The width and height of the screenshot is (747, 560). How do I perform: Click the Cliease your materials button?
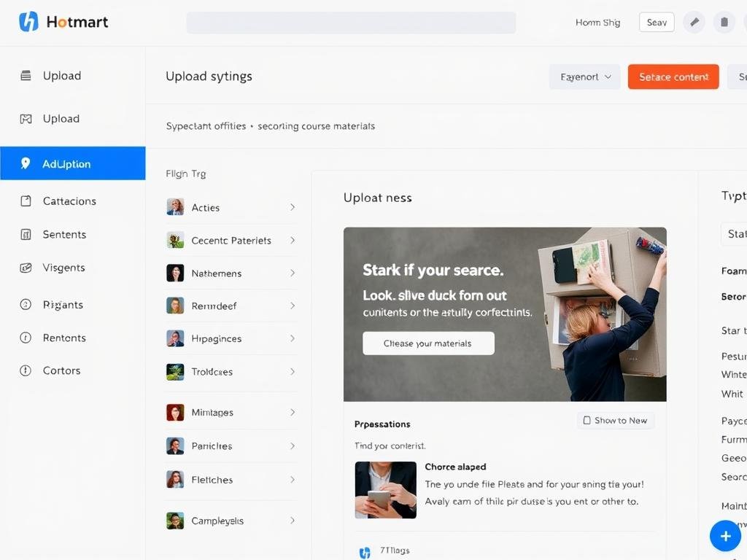point(428,343)
